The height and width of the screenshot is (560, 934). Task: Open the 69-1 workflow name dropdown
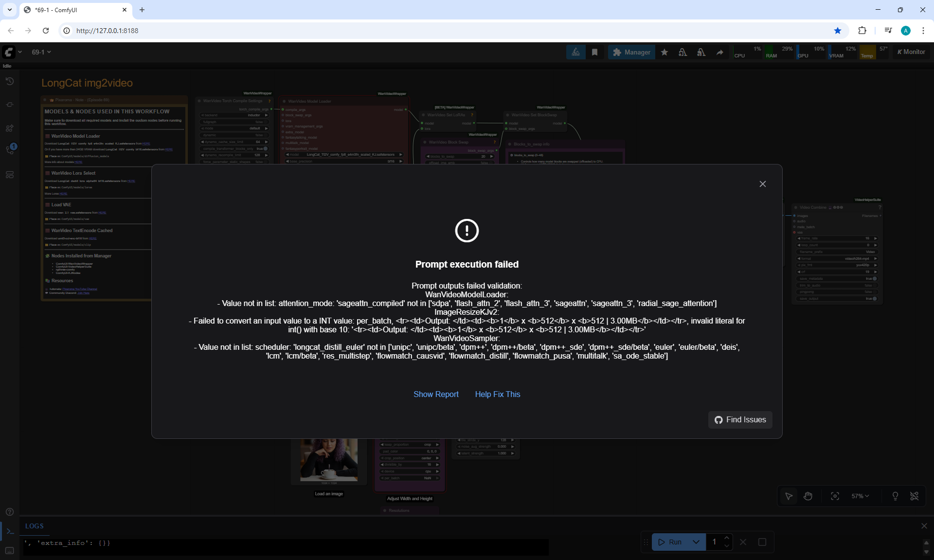pyautogui.click(x=41, y=52)
